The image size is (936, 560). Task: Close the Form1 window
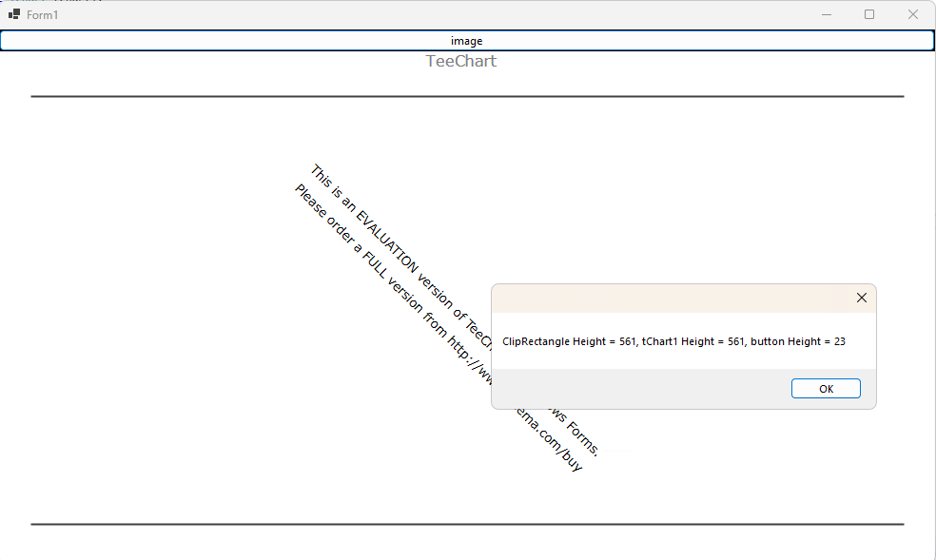(913, 14)
